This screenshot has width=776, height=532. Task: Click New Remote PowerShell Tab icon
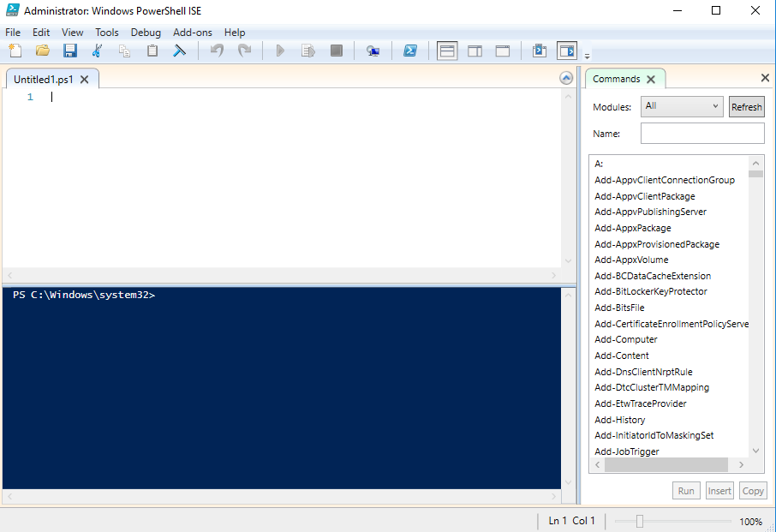(x=373, y=51)
